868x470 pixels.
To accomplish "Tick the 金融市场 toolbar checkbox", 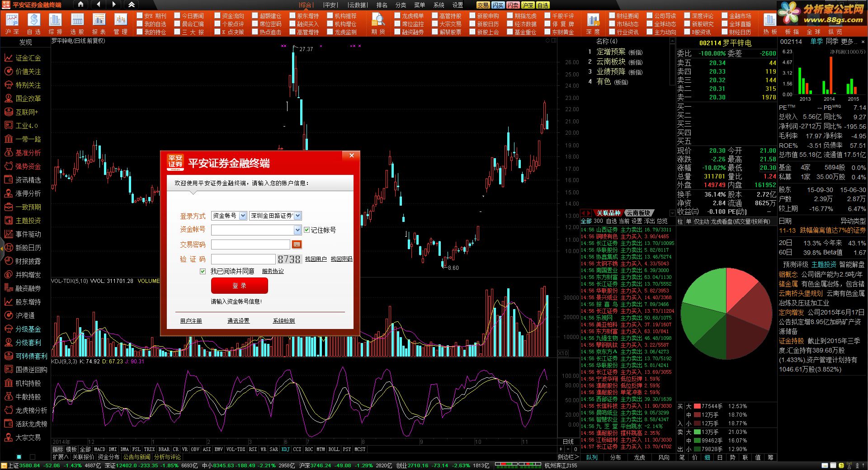I will coord(724,16).
